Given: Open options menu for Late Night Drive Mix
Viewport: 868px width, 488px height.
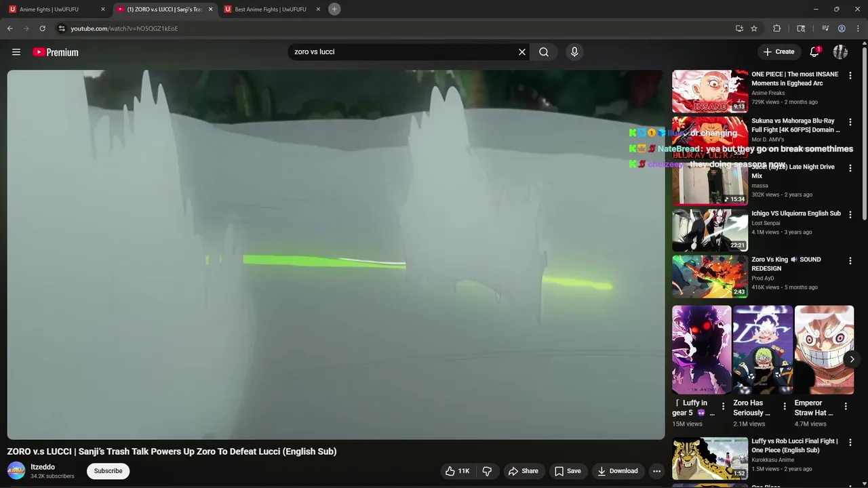Looking at the screenshot, I should pyautogui.click(x=850, y=168).
